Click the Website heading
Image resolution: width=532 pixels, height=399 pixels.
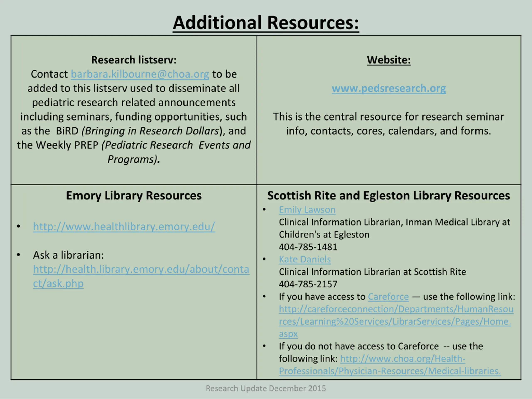[389, 60]
